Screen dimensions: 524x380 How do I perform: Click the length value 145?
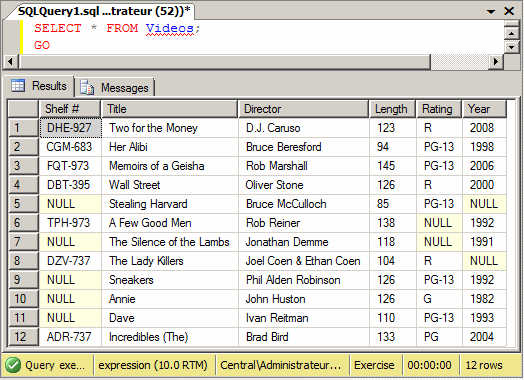pyautogui.click(x=386, y=166)
